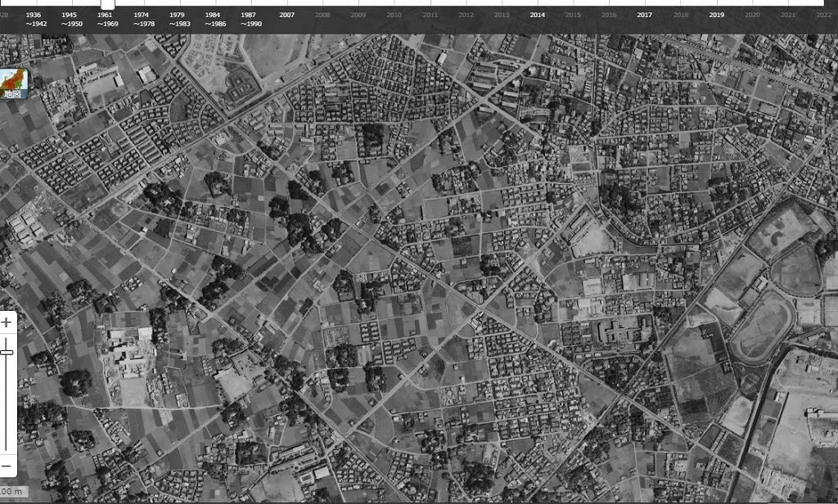Click the greyed-out 2012 timeline label

point(466,15)
